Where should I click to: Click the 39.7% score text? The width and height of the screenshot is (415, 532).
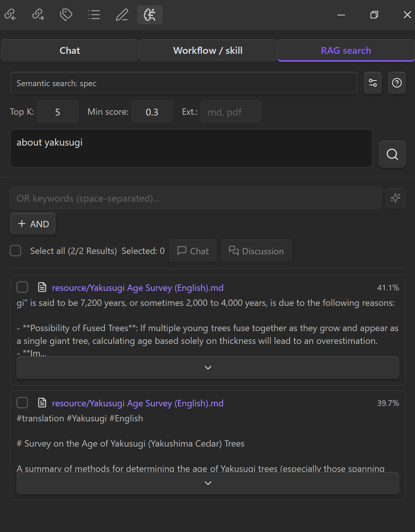tap(388, 403)
